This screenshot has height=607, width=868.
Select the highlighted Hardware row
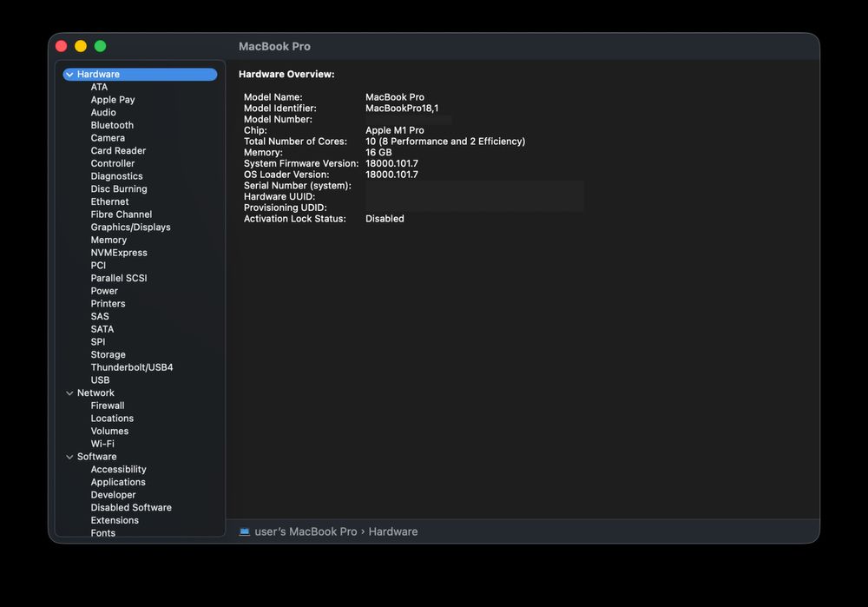click(140, 74)
